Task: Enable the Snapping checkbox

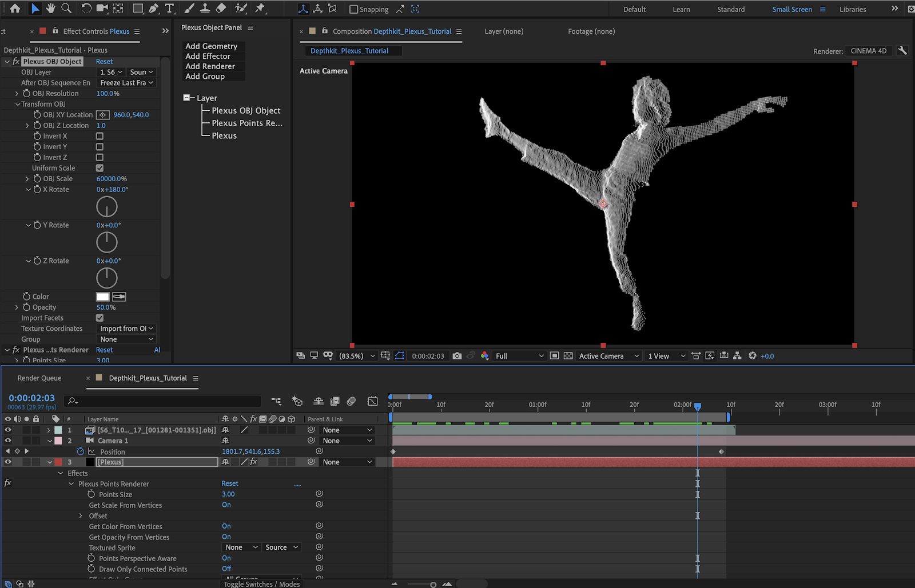Action: (353, 9)
